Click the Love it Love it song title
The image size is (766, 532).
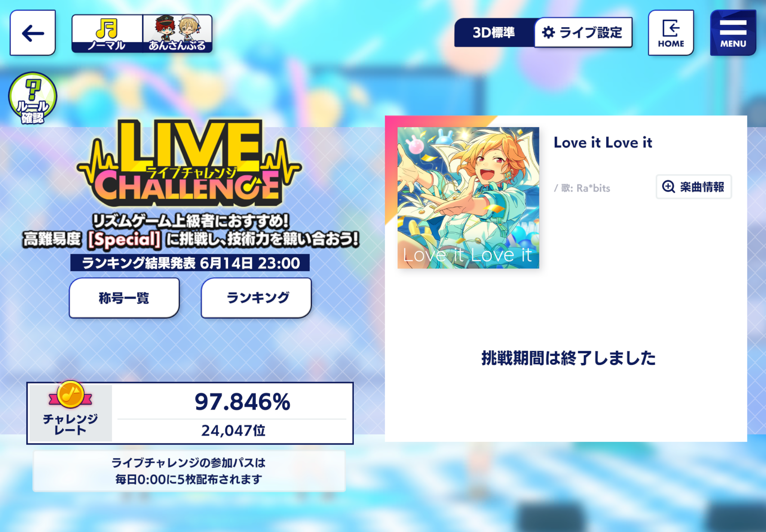point(603,142)
